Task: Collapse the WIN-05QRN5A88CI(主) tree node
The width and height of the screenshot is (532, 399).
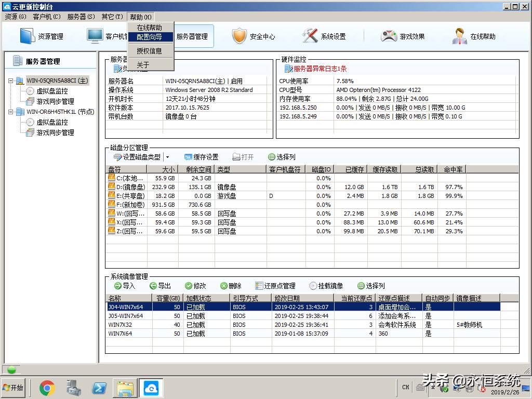Action: pos(9,82)
